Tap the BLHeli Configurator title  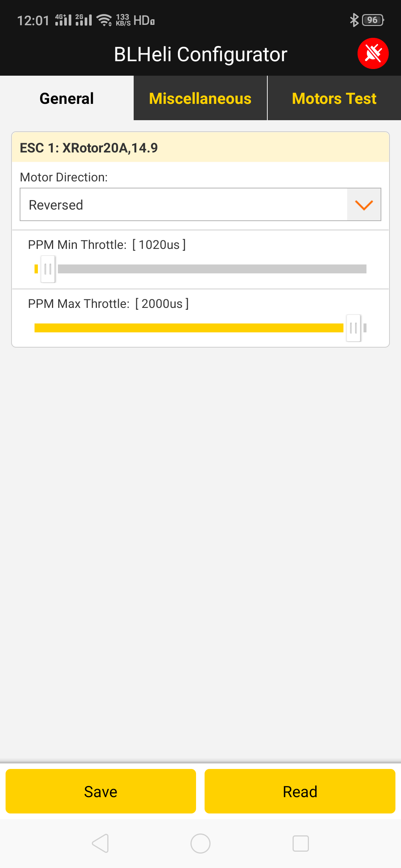click(200, 54)
